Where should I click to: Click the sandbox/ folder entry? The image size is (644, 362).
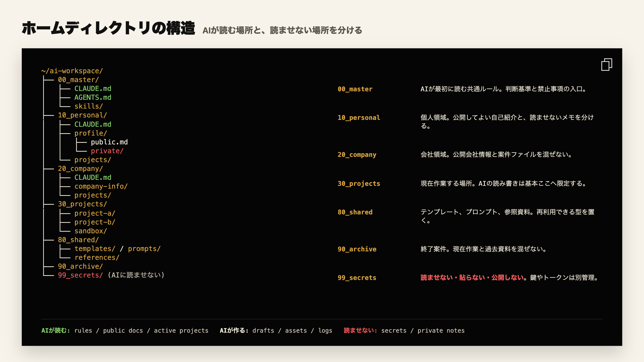91,231
